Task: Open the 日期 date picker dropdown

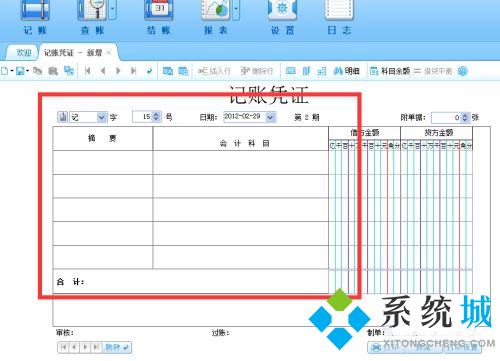Action: click(x=271, y=117)
